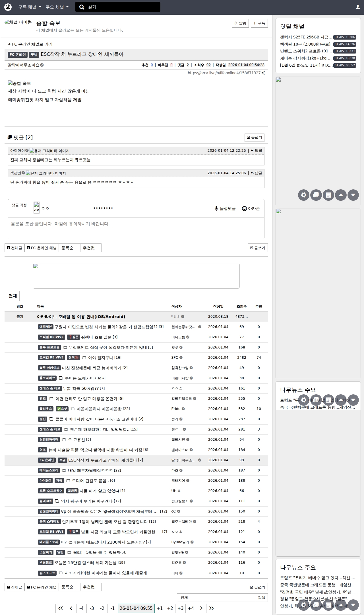The width and height of the screenshot is (364, 615).
Task: Open FC 온라인 채널 button above the list
Action: coord(42,248)
